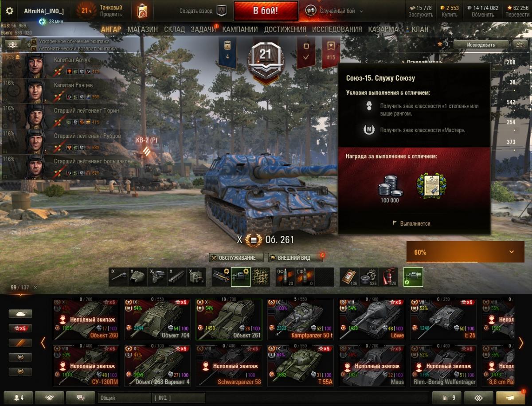Open the camouflage net equipment slot

click(261, 277)
